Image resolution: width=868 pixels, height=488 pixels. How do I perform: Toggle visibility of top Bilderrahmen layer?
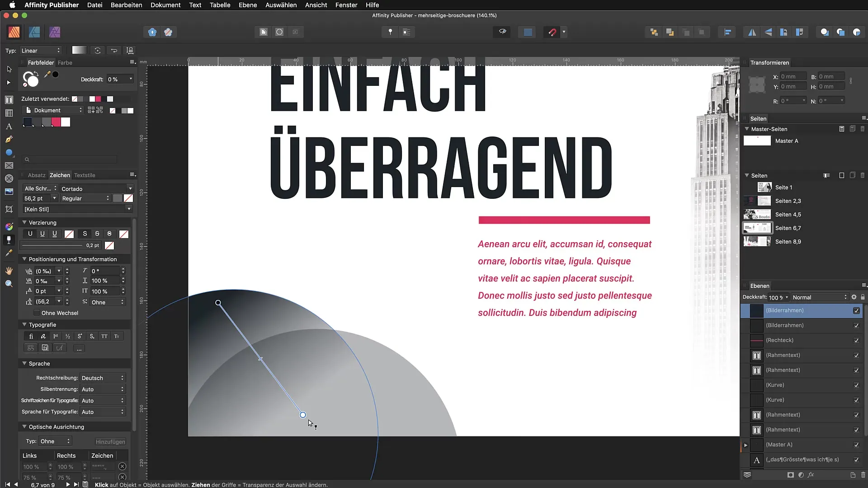pyautogui.click(x=856, y=310)
